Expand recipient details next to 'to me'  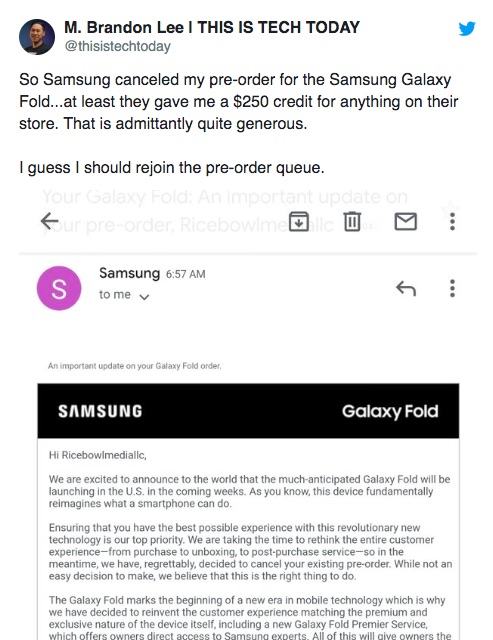coord(144,297)
